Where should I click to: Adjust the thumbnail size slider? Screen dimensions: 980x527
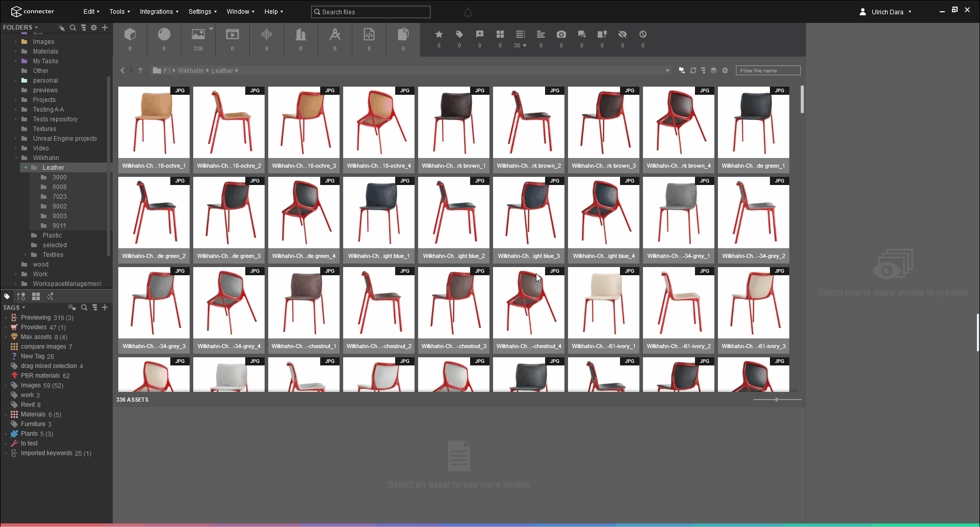click(777, 400)
